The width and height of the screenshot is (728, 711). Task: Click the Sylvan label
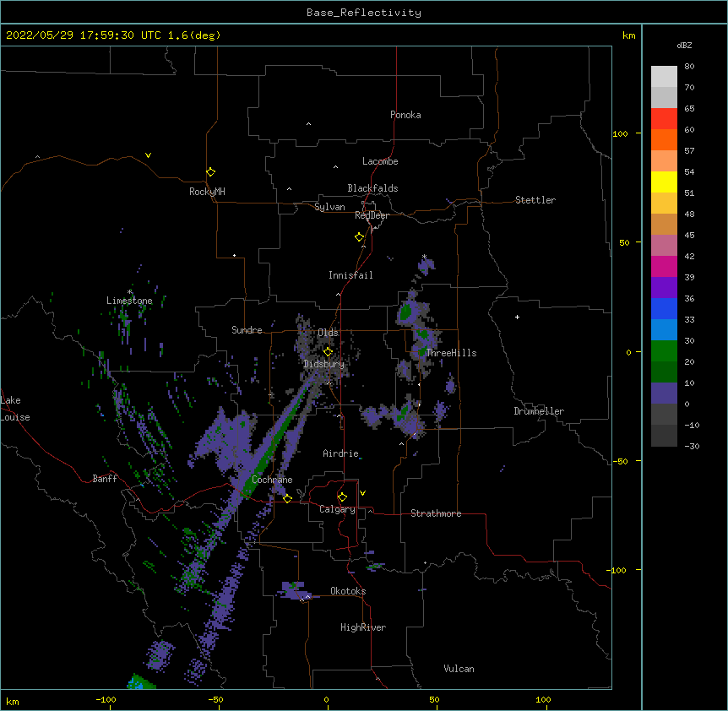(329, 207)
